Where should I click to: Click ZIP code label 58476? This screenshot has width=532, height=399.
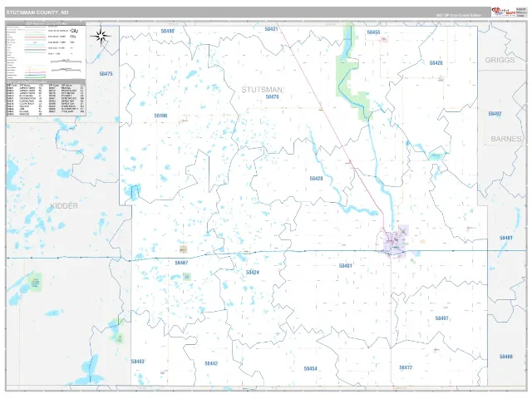[x=272, y=97]
